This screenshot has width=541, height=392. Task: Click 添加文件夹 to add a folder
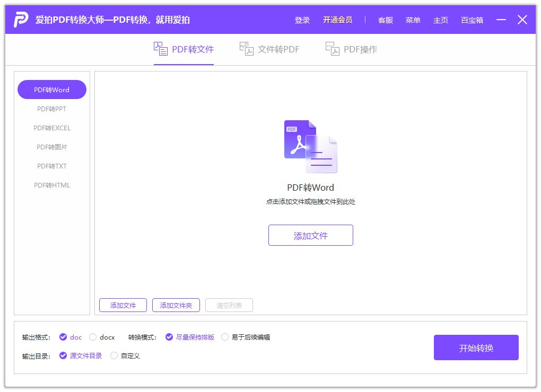tap(176, 305)
